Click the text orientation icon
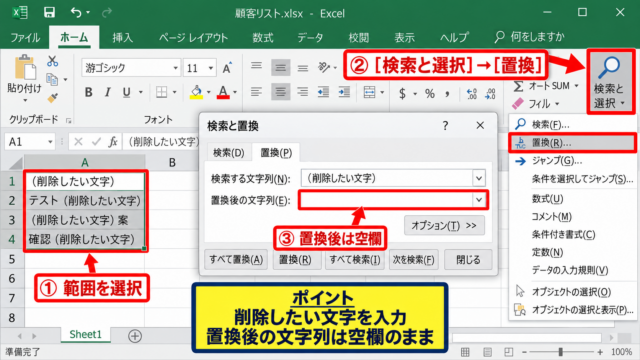Screen dimensions: 640x360 (x=324, y=67)
